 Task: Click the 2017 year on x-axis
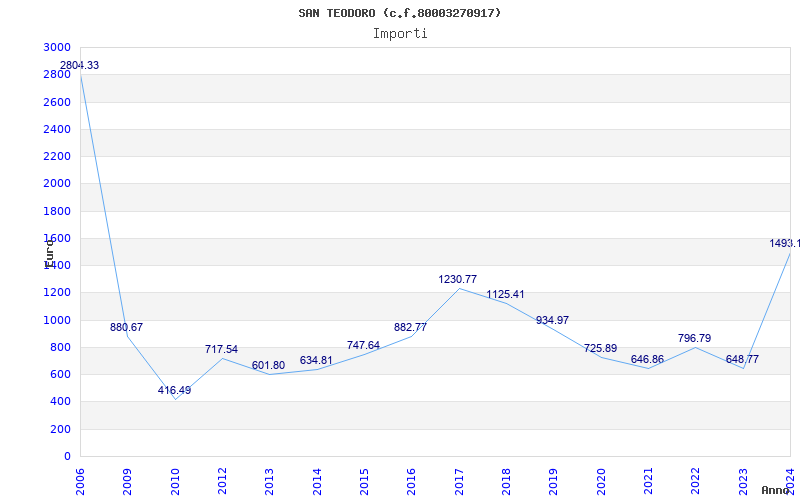pos(458,479)
